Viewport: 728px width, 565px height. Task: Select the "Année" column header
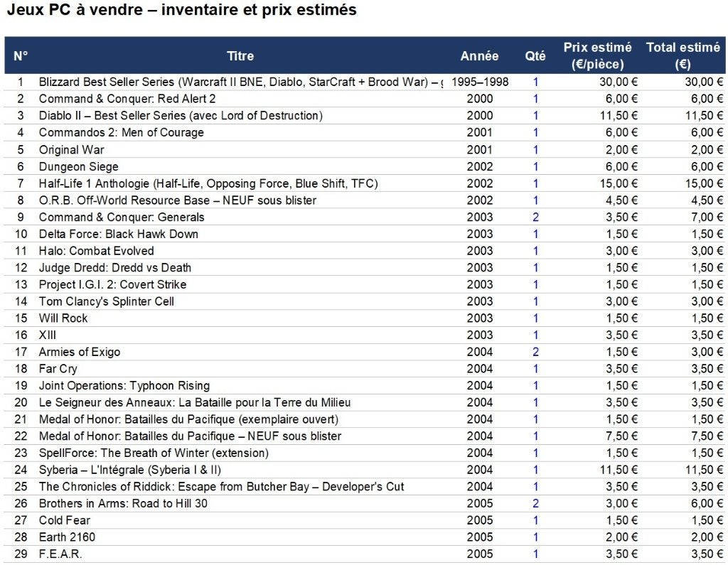(480, 55)
